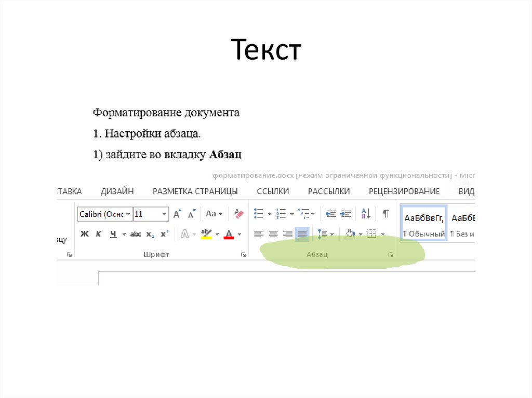Viewport: 532px width, 398px height.
Task: Open the РЕЦЕНЗИРОВАНИЕ ribbon tab
Action: pyautogui.click(x=404, y=191)
